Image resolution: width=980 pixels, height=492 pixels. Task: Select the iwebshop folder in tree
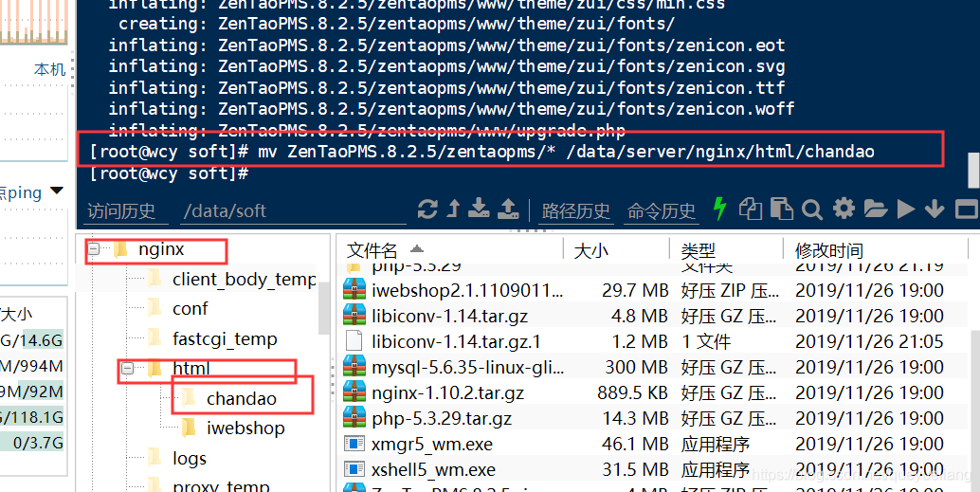245,428
